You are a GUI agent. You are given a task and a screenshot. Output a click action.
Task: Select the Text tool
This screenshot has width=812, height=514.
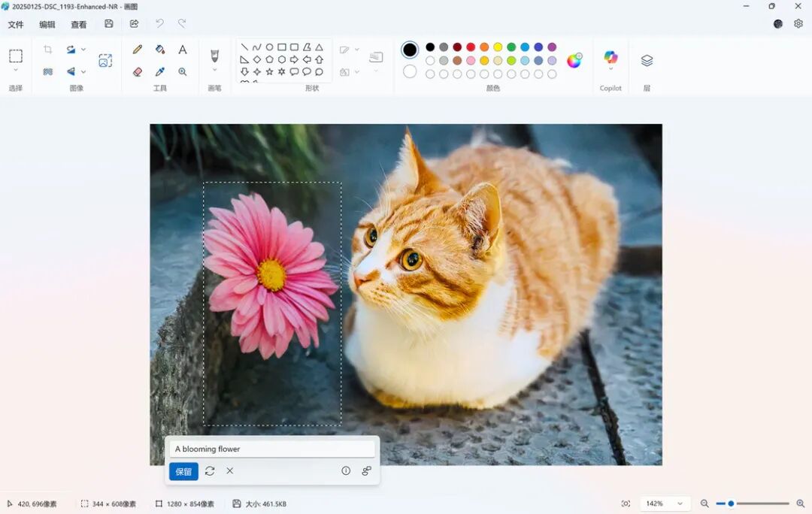[182, 49]
